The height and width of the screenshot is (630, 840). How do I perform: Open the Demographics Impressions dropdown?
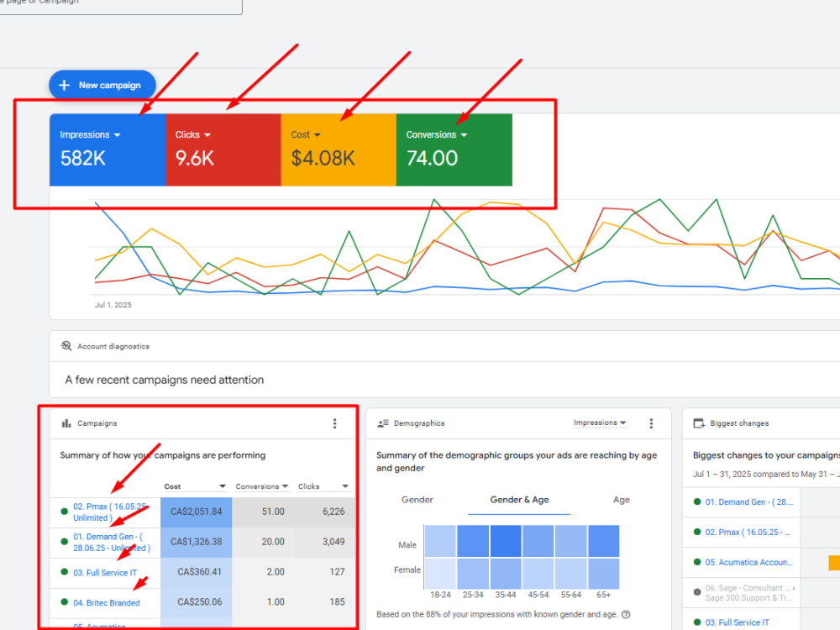point(600,423)
